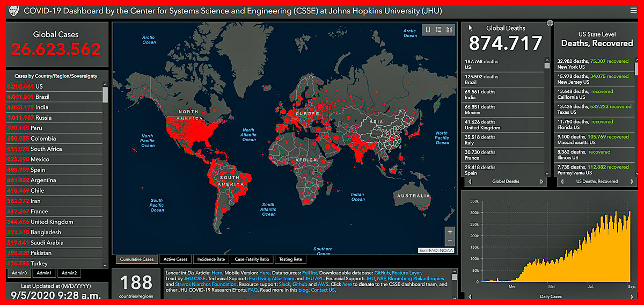Switch to Cumulative Cases map tab
This screenshot has height=305, width=644.
pos(137,259)
